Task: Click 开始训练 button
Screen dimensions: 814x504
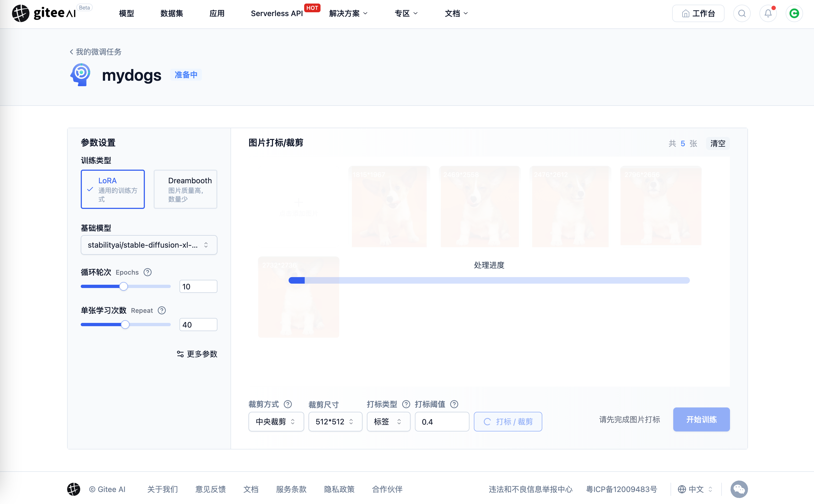Action: 701,419
